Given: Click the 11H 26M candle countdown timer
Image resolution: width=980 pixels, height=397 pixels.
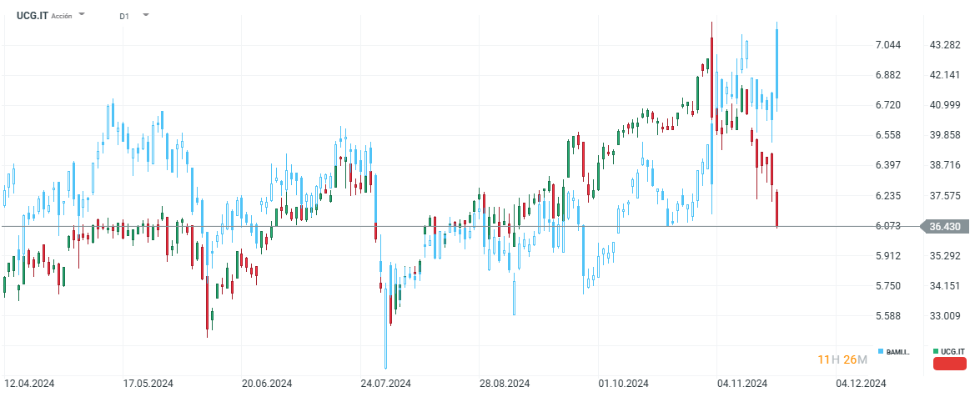Looking at the screenshot, I should 842,359.
